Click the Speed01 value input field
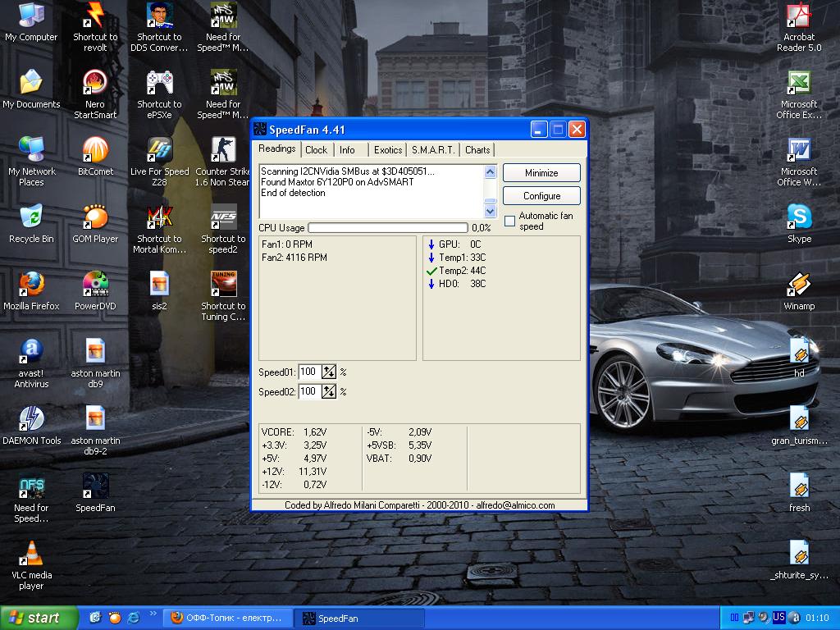This screenshot has height=630, width=840. coord(309,372)
